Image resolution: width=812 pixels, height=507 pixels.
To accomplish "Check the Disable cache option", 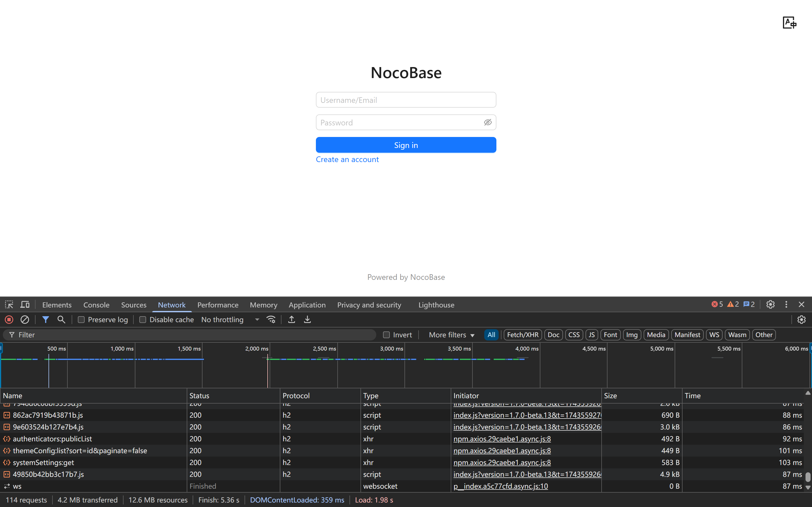I will 143,320.
